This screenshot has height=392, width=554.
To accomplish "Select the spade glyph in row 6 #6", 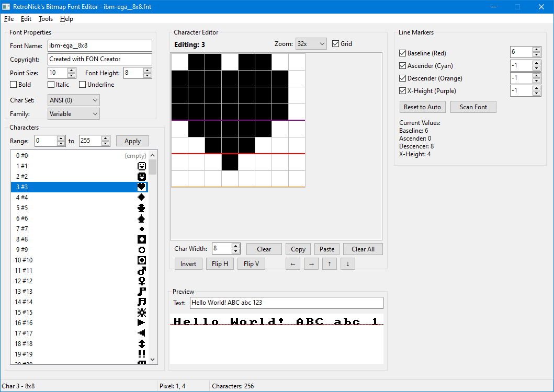I will coord(142,218).
